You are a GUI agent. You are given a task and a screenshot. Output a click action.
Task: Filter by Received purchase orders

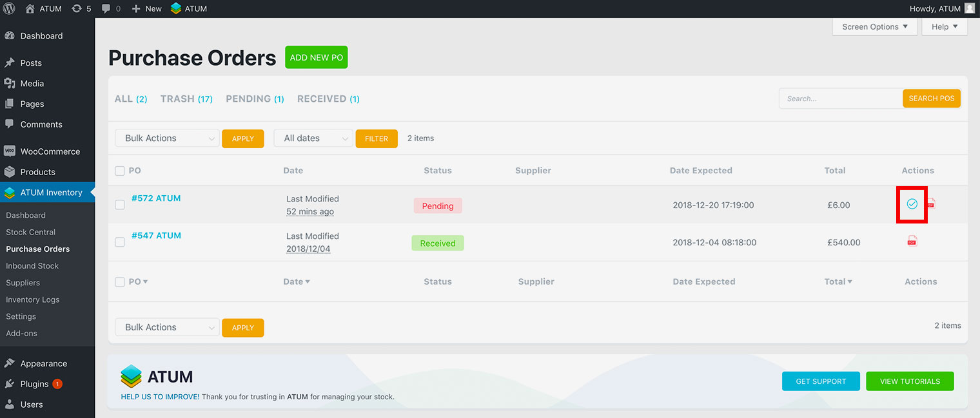point(328,99)
